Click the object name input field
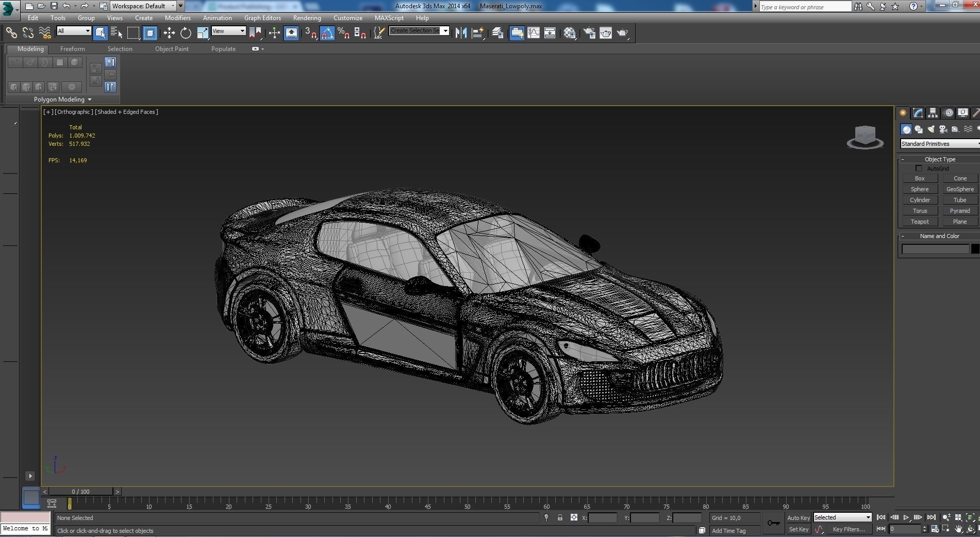 pos(935,249)
